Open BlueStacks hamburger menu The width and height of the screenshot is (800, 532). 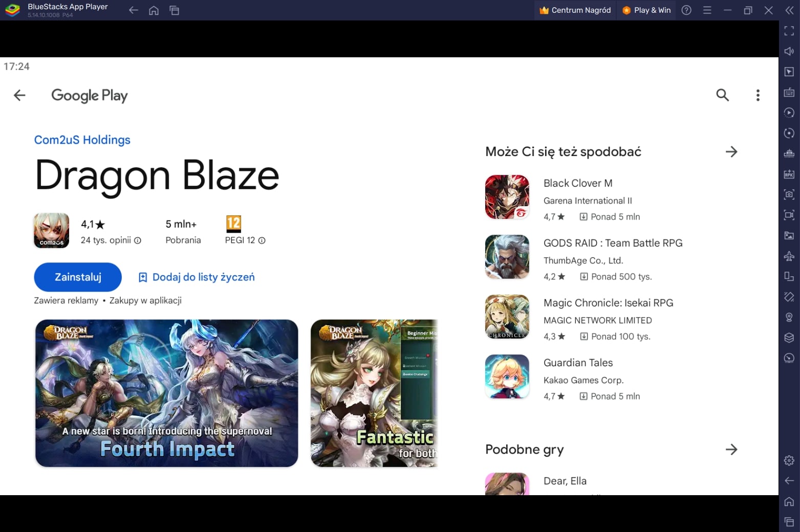pos(707,10)
